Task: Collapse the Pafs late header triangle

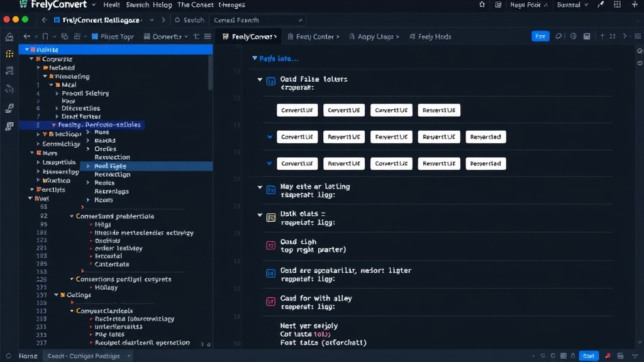Action: (255, 58)
